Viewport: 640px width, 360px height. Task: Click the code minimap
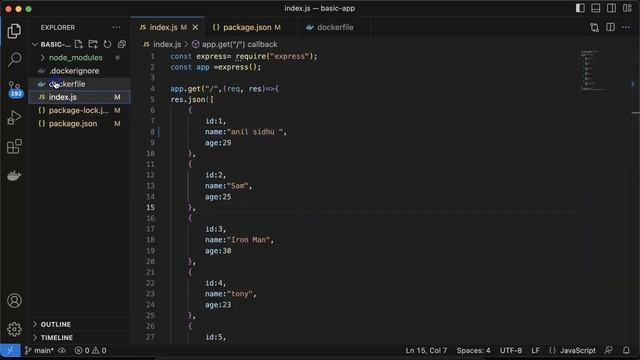pyautogui.click(x=592, y=70)
